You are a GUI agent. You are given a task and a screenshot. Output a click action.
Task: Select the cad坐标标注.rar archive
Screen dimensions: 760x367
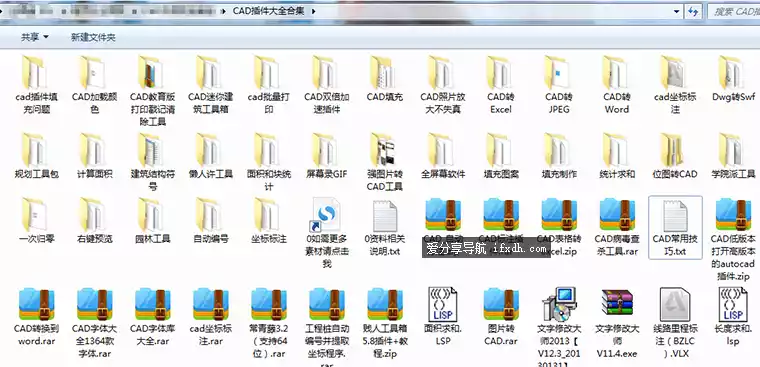pyautogui.click(x=211, y=317)
